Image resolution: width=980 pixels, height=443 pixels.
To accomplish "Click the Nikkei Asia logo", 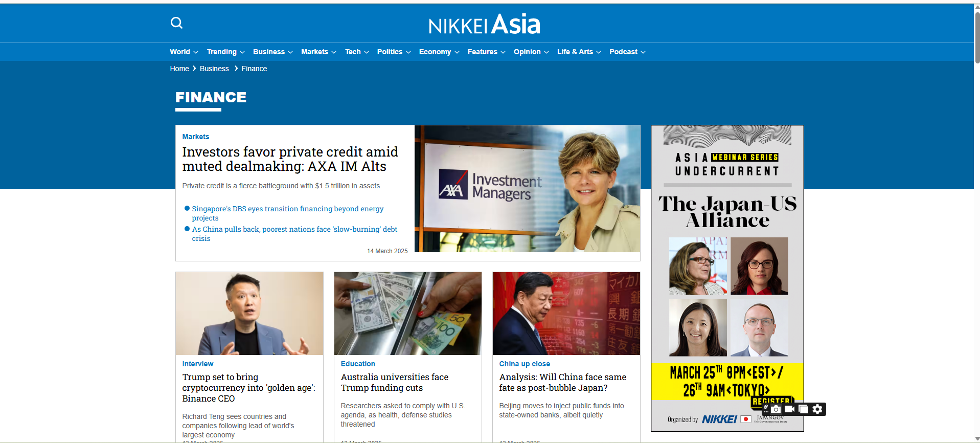I will pos(484,25).
